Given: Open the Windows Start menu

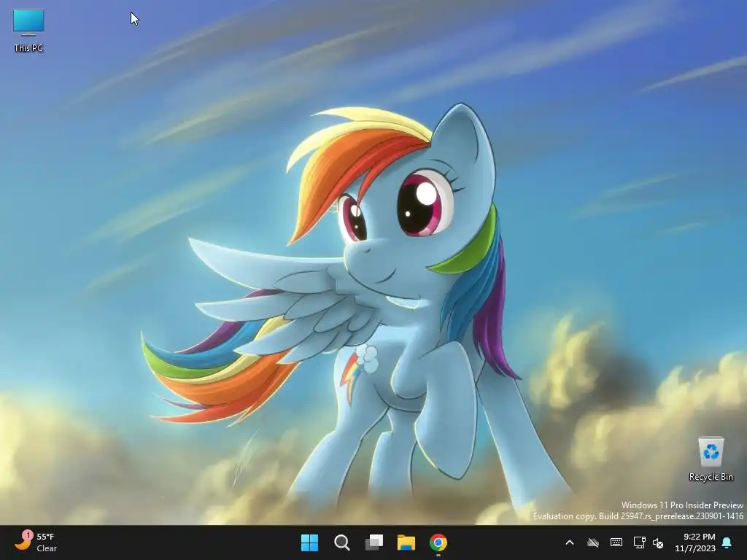Looking at the screenshot, I should click(309, 542).
